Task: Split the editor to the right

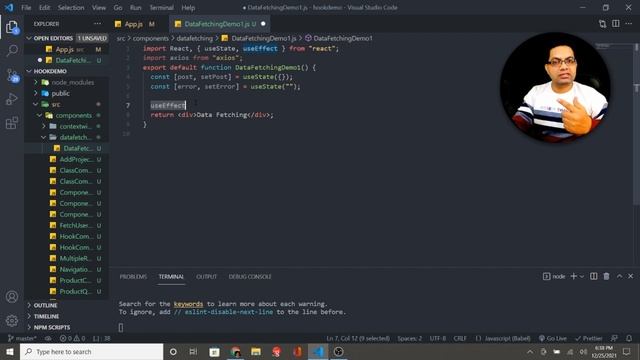Action: coord(616,24)
